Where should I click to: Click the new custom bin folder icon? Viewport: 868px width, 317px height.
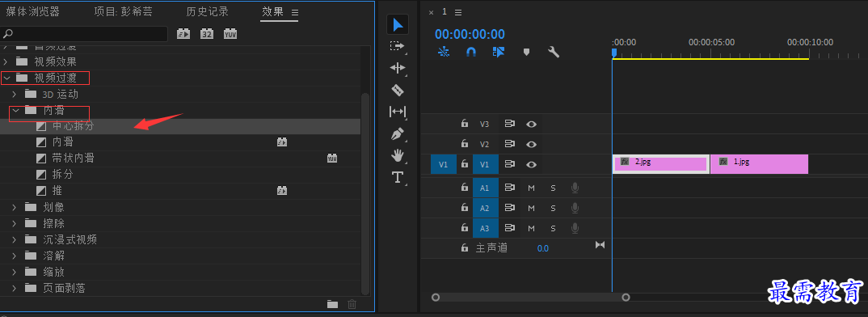(x=332, y=304)
